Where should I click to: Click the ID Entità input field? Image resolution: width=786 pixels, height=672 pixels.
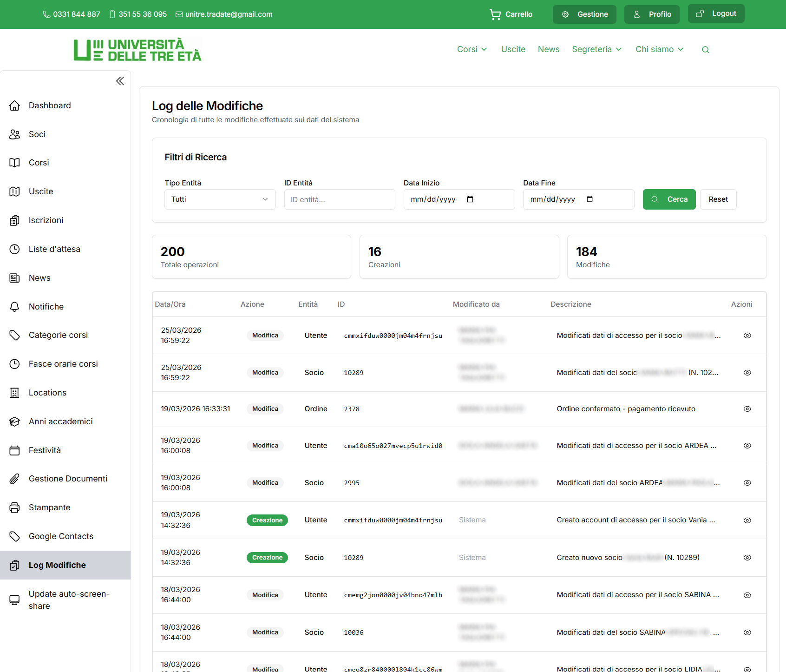[340, 199]
